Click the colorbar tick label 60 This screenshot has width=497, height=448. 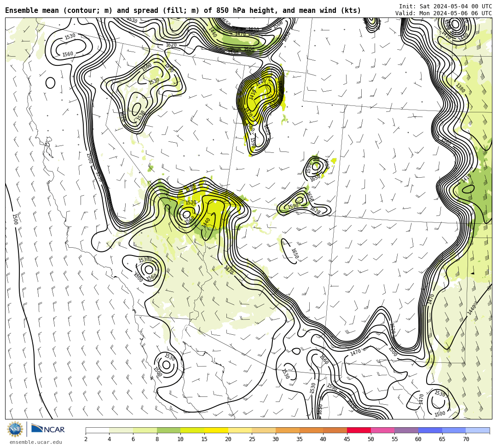pos(418,439)
